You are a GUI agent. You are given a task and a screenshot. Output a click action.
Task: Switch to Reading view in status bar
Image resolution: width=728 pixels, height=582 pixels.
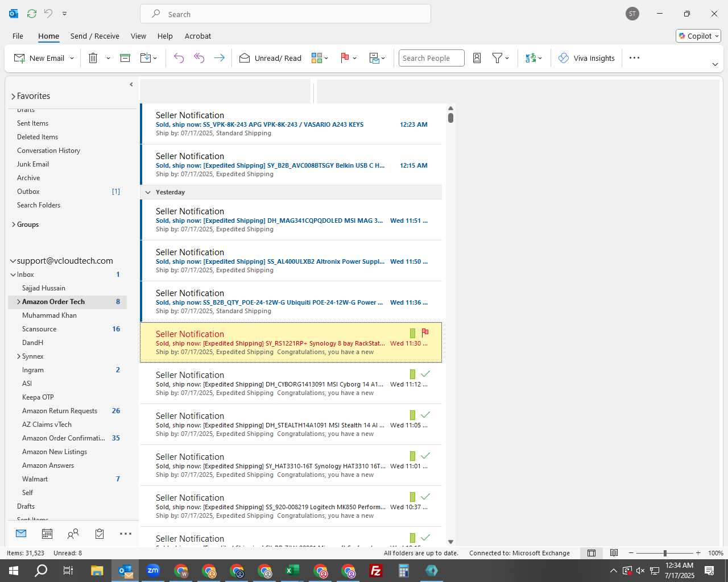(x=614, y=553)
